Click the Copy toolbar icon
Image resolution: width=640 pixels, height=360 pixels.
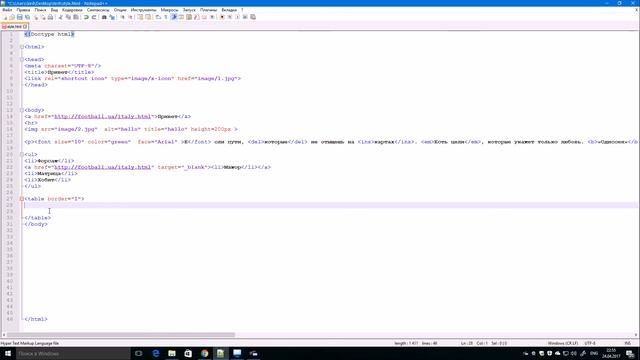[68, 17]
